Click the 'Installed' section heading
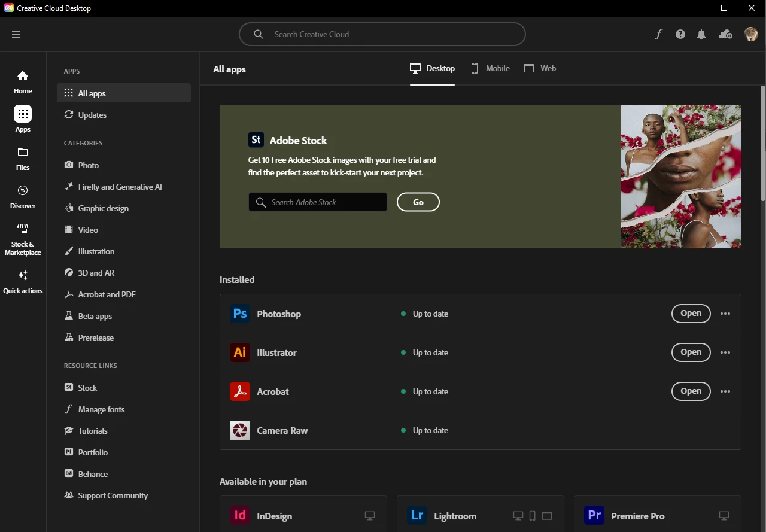 coord(237,279)
